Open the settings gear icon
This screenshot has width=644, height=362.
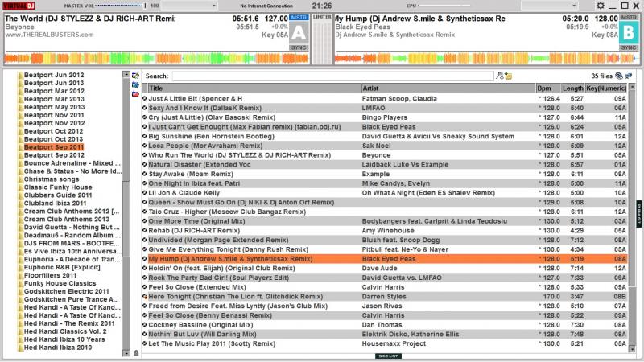601,6
